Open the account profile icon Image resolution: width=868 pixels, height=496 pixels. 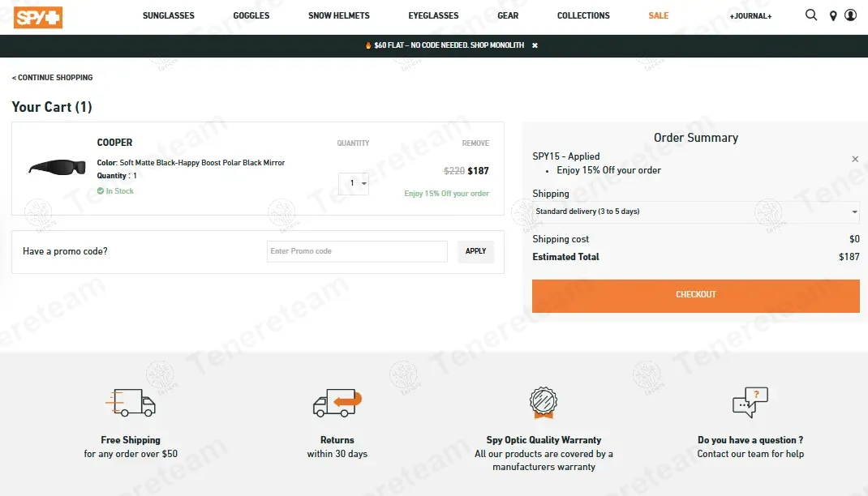[x=850, y=15]
